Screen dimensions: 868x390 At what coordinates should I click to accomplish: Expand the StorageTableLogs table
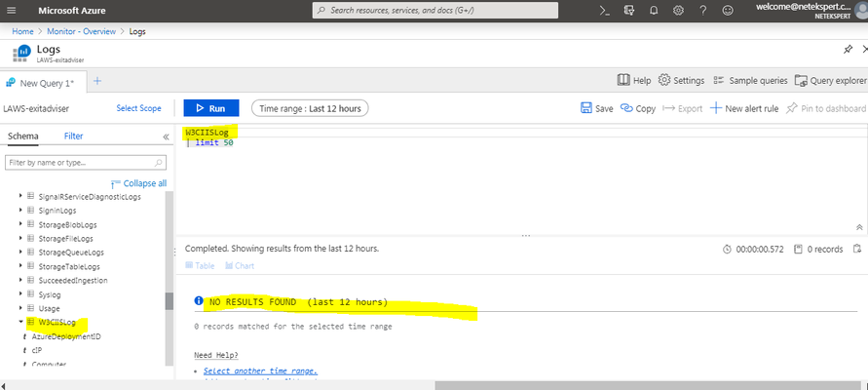tap(21, 266)
